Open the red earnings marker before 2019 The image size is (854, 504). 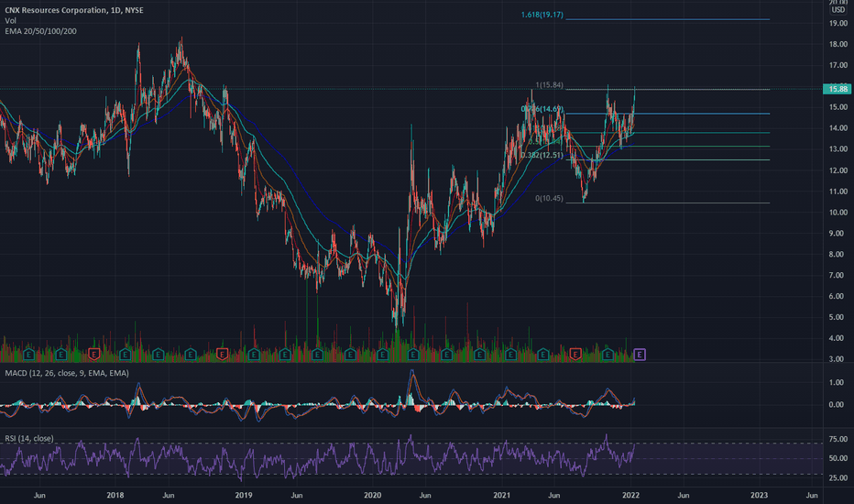[x=222, y=355]
